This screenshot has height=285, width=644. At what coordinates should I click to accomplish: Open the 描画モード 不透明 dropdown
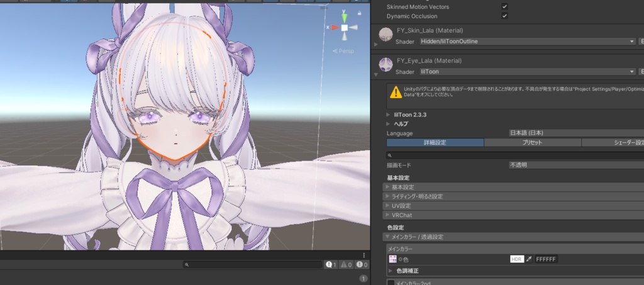tap(576, 165)
